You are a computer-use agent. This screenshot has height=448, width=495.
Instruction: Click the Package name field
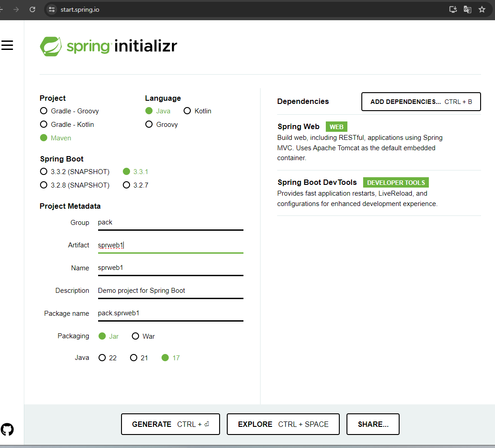point(171,314)
